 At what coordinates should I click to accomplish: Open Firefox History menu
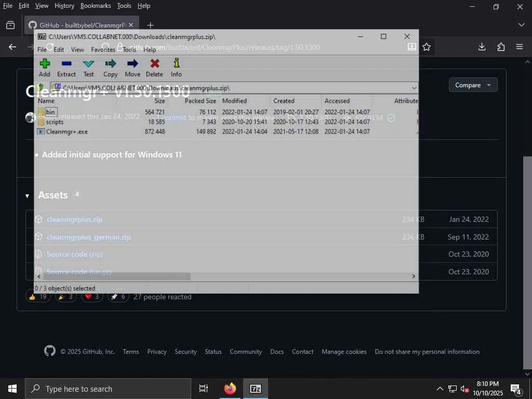[x=64, y=6]
